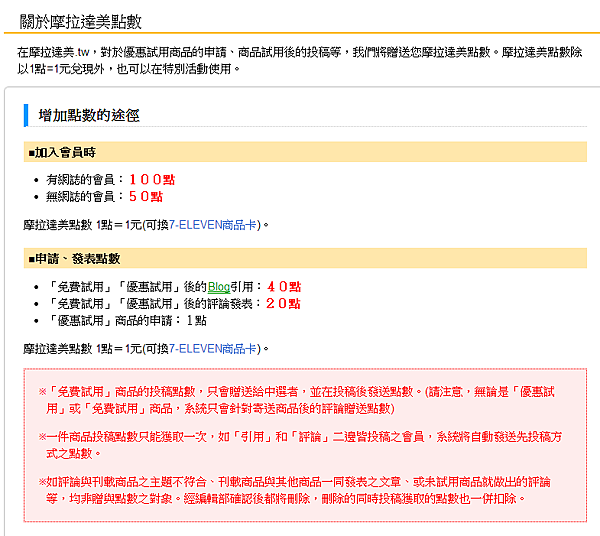This screenshot has height=536, width=600.
Task: Click the 評論發表 list item text
Action: pos(173,303)
